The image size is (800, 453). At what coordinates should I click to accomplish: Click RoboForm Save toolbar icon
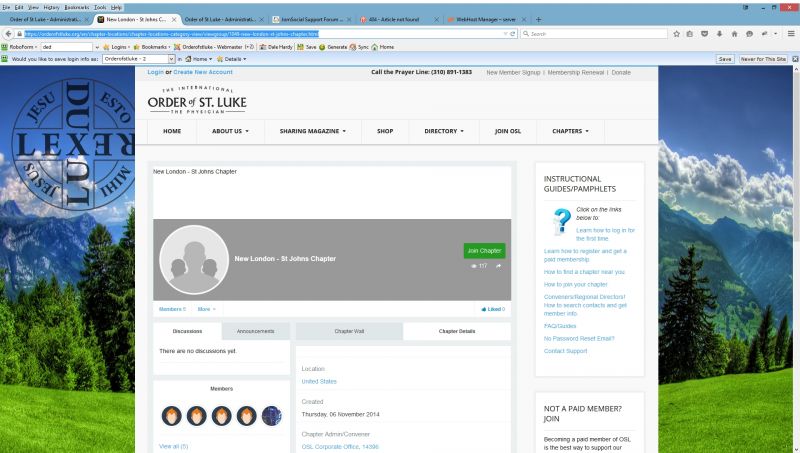pos(307,47)
